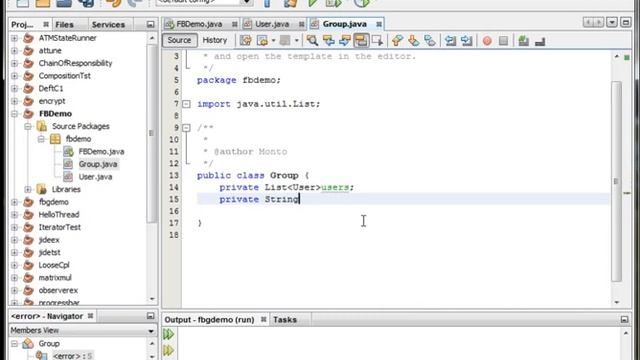Select the observerex project
This screenshot has height=360, width=640.
click(58, 291)
